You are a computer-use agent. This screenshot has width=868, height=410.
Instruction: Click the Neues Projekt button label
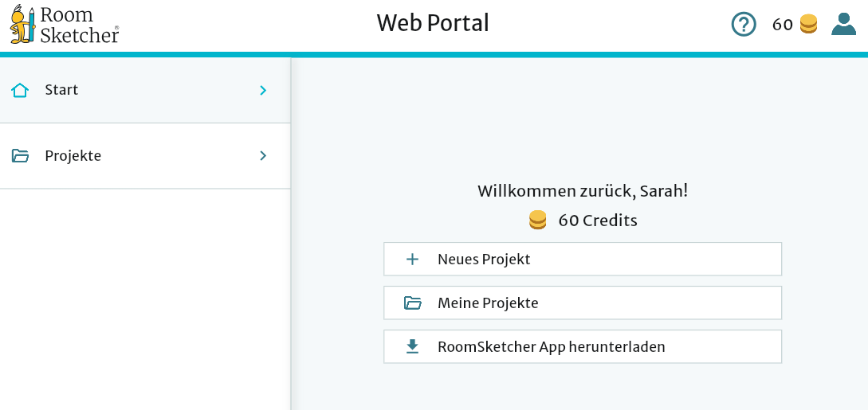point(484,260)
